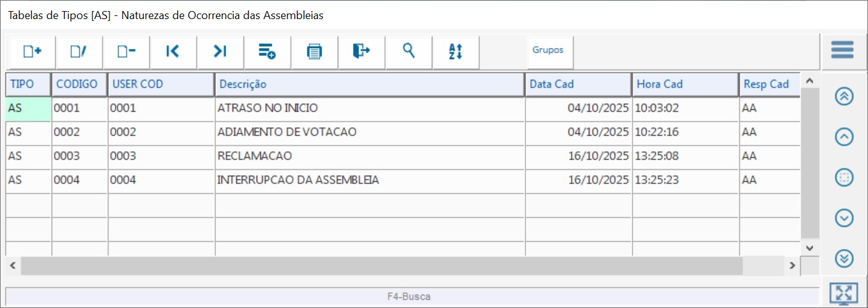Jump to bottom with double-down chevron
The width and height of the screenshot is (868, 308).
click(844, 258)
